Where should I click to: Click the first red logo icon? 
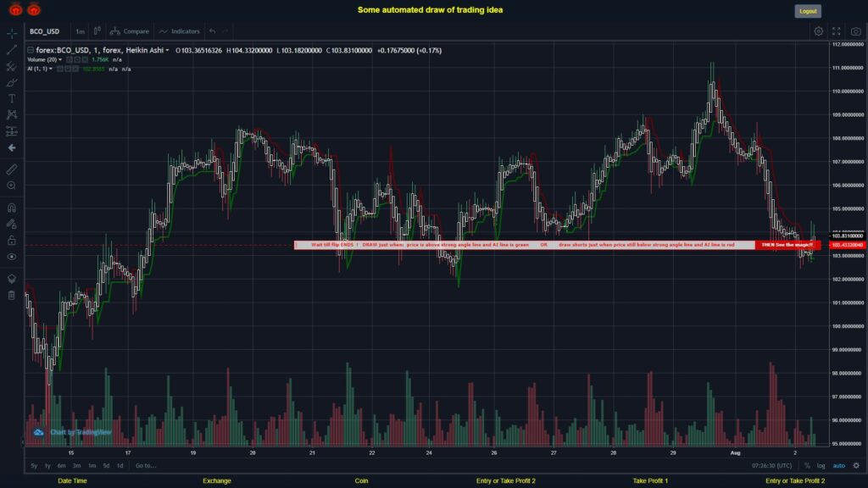(15, 9)
